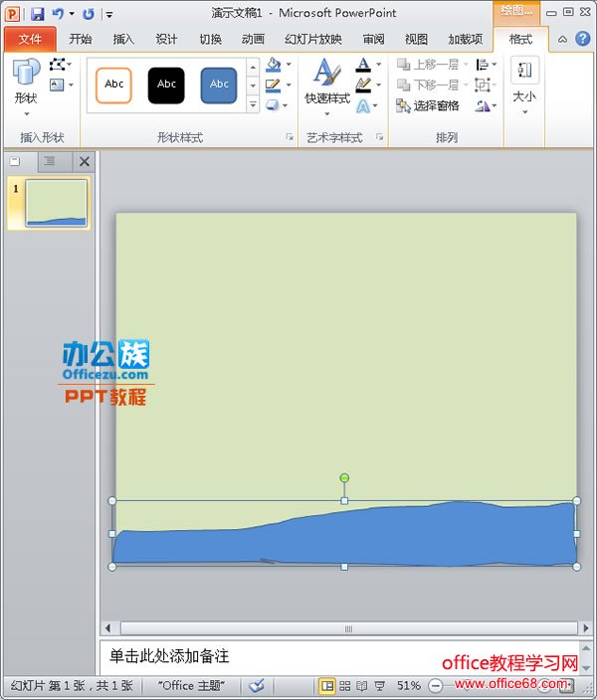This screenshot has height=700, width=597.
Task: Open Shape Styles dialog launcher
Action: 290,137
